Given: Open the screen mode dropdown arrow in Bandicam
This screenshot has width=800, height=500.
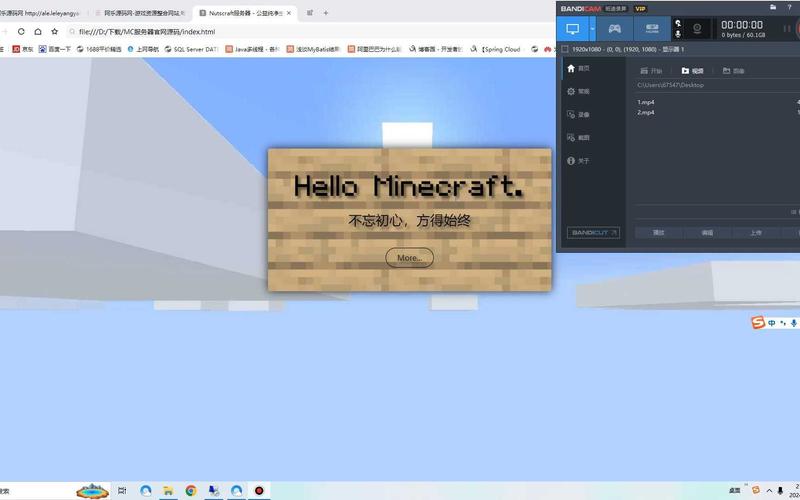Looking at the screenshot, I should coord(592,29).
